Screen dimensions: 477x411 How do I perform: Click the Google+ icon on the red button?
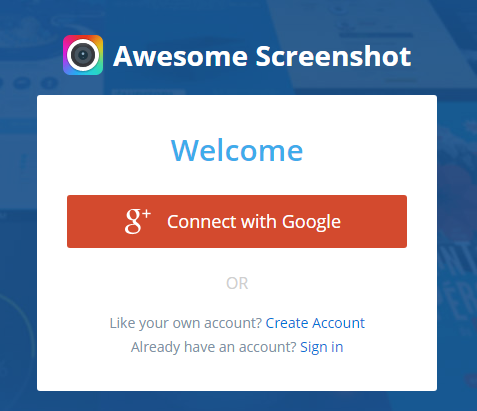138,221
